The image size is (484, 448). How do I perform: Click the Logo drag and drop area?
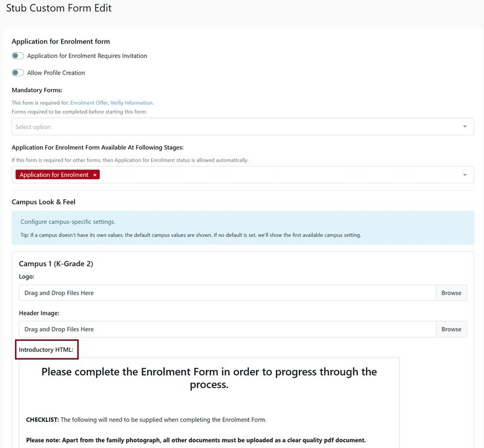[181, 292]
